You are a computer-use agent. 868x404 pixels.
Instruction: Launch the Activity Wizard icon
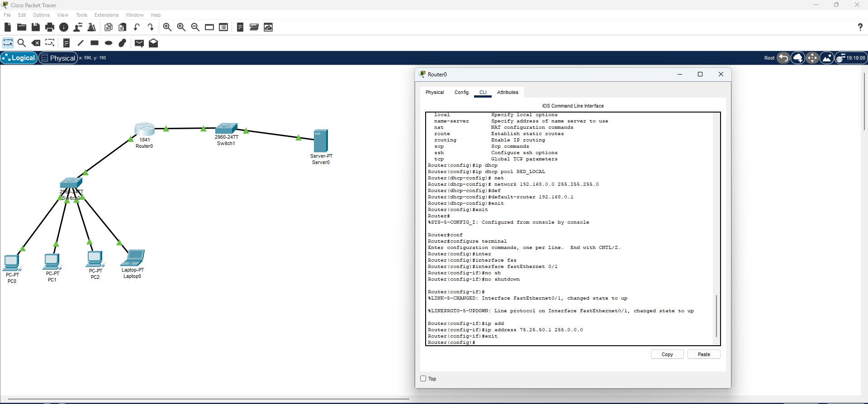[92, 27]
